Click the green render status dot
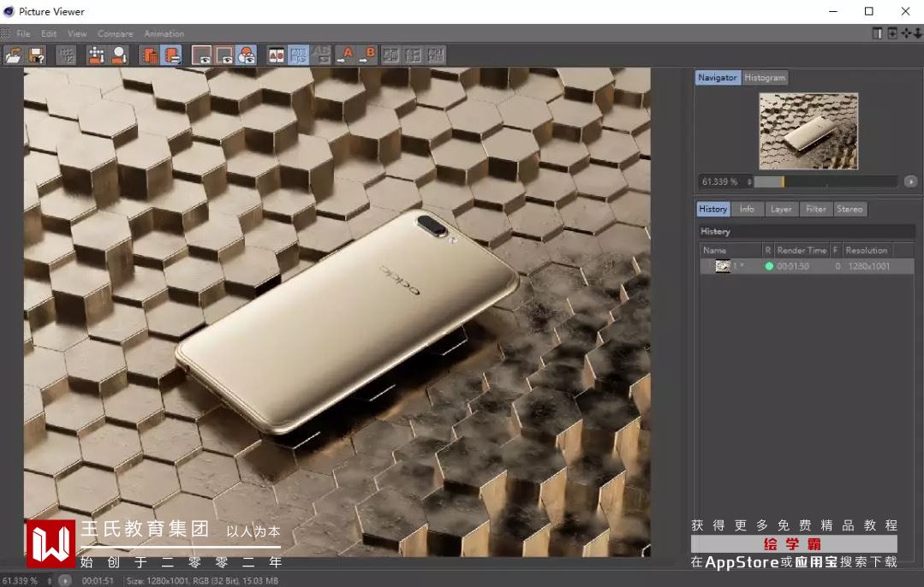 tap(768, 266)
